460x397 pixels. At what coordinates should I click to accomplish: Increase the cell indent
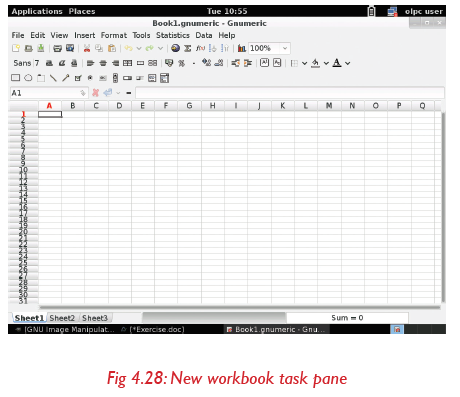pyautogui.click(x=248, y=63)
